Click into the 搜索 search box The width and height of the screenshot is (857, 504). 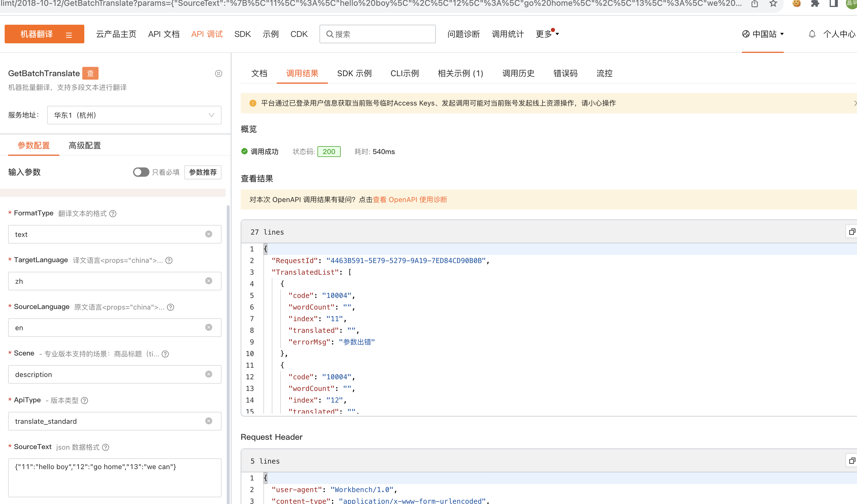(378, 34)
